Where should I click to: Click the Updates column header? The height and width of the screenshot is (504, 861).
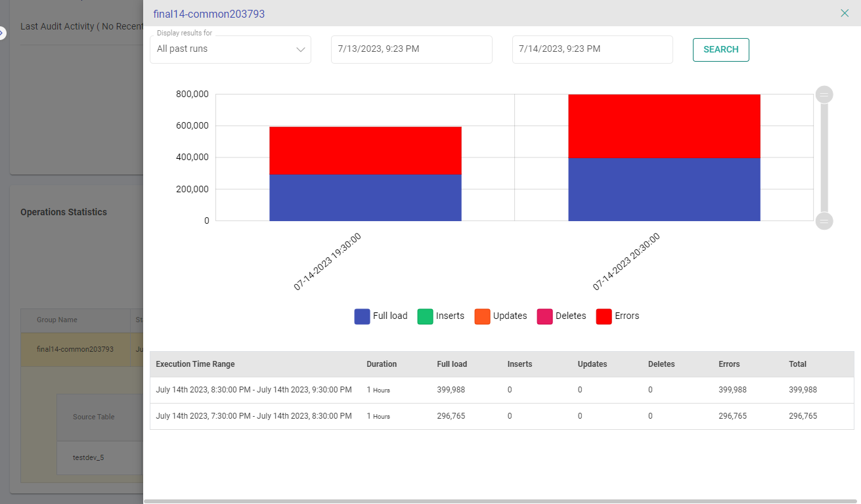[592, 364]
